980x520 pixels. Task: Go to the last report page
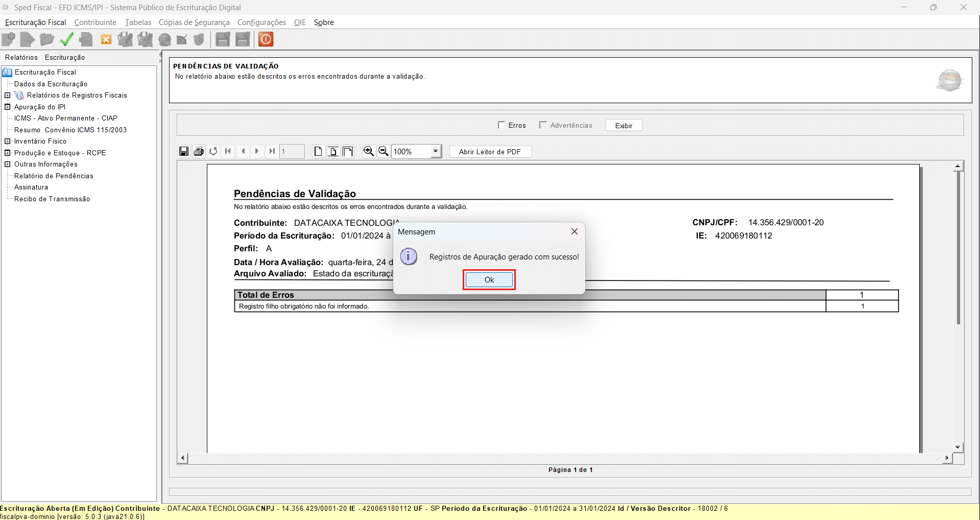272,151
